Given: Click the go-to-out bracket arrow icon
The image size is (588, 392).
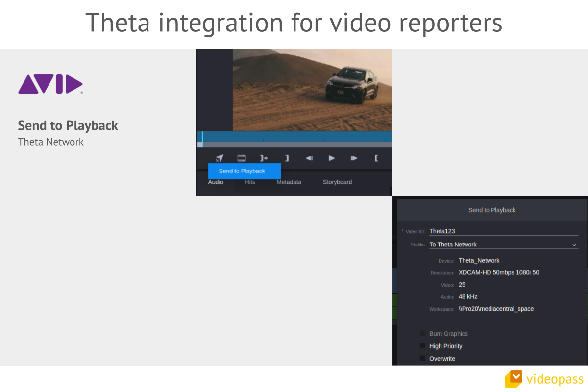Looking at the screenshot, I should (x=264, y=158).
